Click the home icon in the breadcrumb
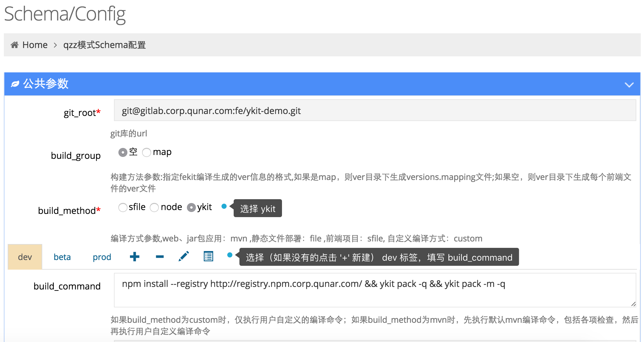 tap(14, 45)
